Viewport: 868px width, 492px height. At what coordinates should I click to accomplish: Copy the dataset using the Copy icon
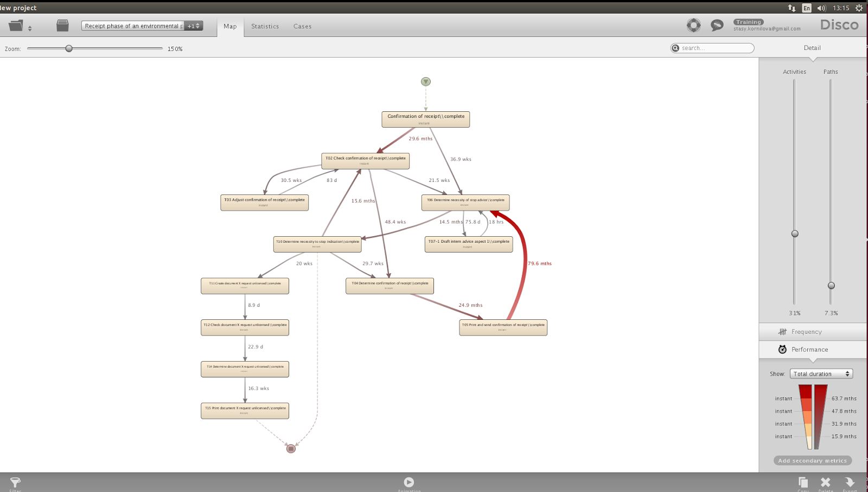802,482
